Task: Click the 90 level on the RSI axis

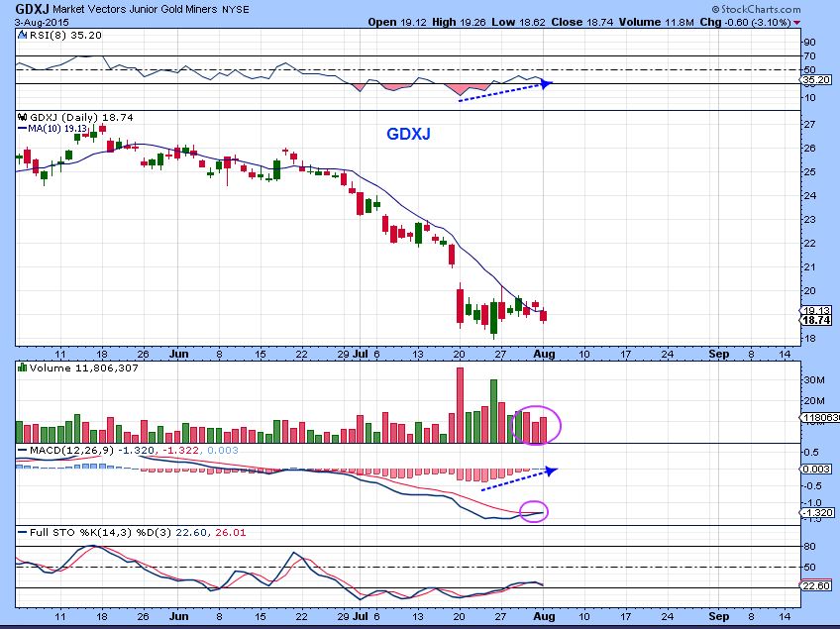Action: coord(810,42)
